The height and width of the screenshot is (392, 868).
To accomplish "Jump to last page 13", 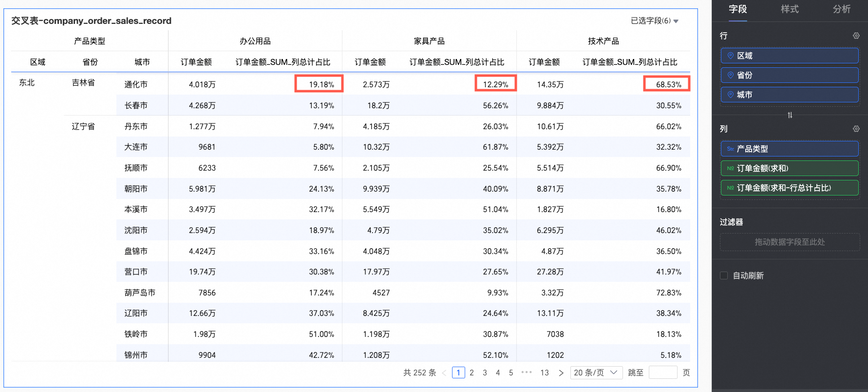I will (545, 372).
